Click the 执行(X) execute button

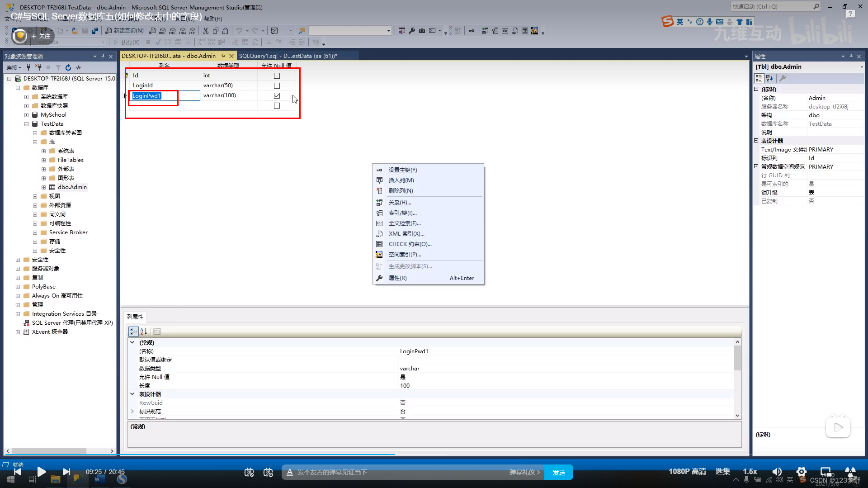point(127,42)
